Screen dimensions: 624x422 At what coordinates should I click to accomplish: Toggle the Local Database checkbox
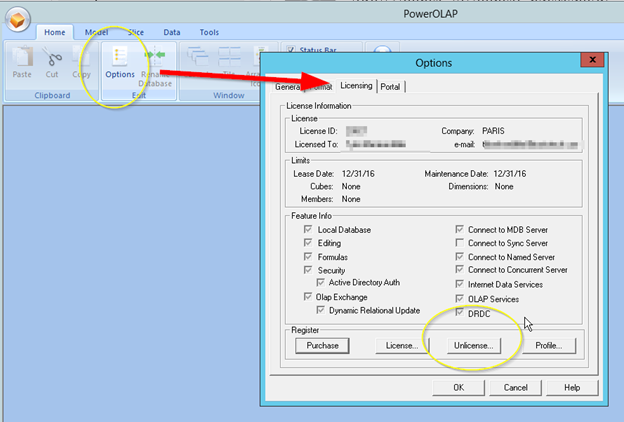coord(308,229)
